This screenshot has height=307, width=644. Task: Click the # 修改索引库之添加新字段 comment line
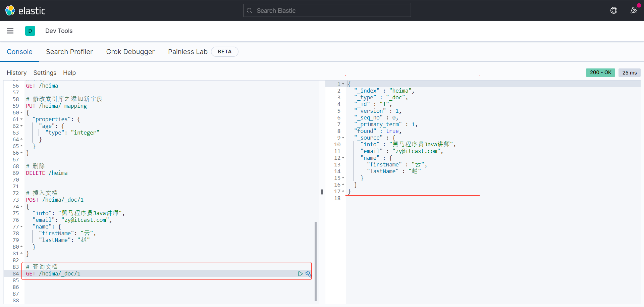pos(64,99)
